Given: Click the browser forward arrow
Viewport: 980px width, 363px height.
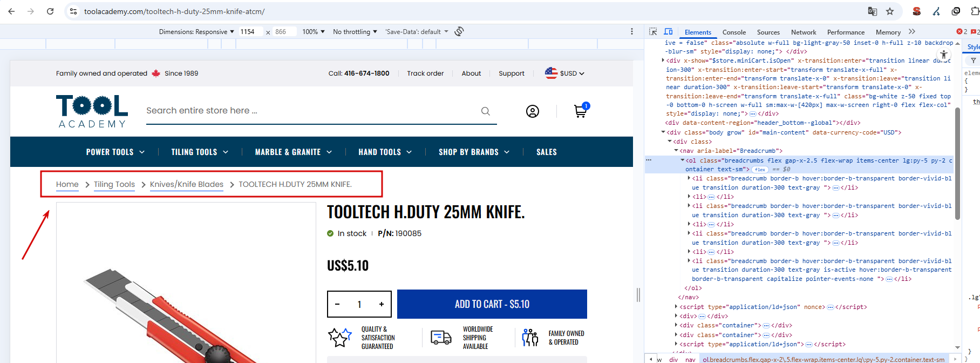Looking at the screenshot, I should 31,11.
